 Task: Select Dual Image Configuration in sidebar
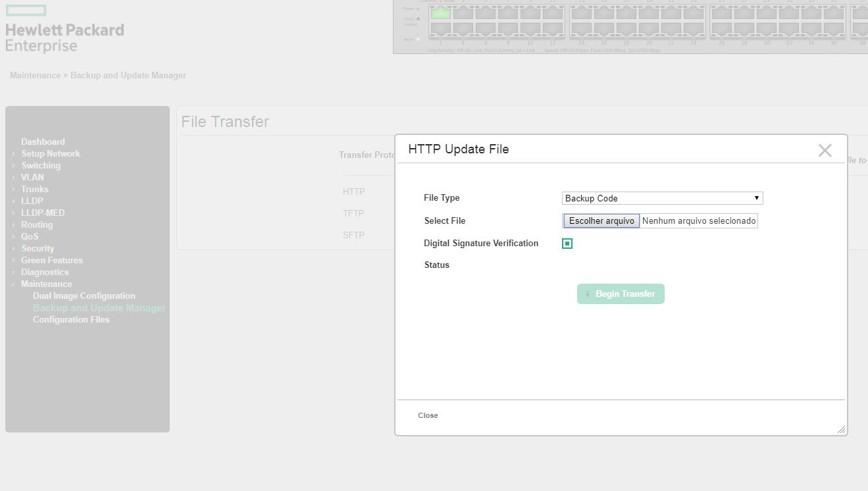tap(84, 296)
